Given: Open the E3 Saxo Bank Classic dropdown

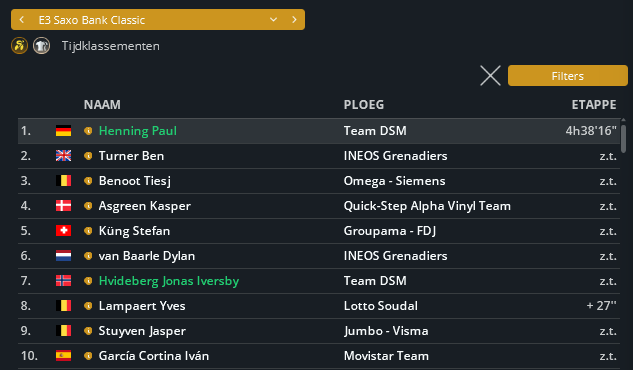Looking at the screenshot, I should click(x=273, y=20).
